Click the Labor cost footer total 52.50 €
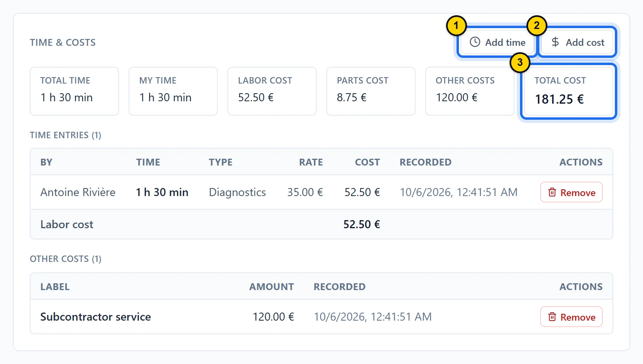 click(361, 225)
